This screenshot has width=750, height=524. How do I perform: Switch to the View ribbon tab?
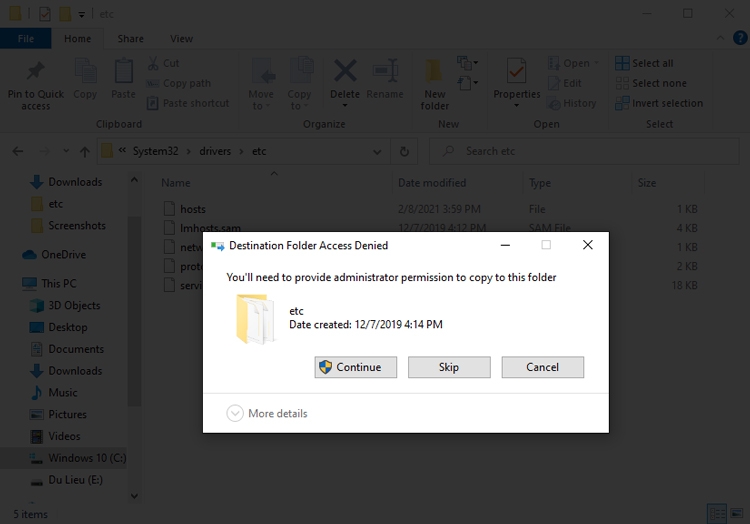pyautogui.click(x=181, y=39)
